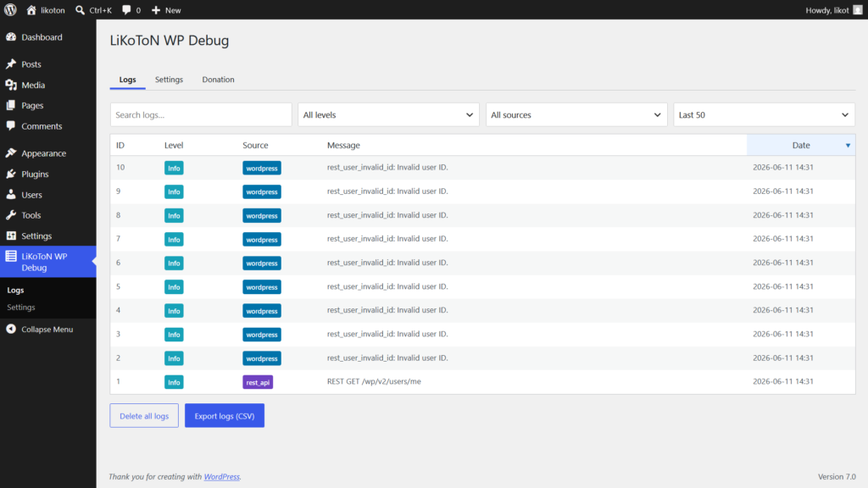
Task: Click the Posts pushpin icon
Action: pos(11,64)
